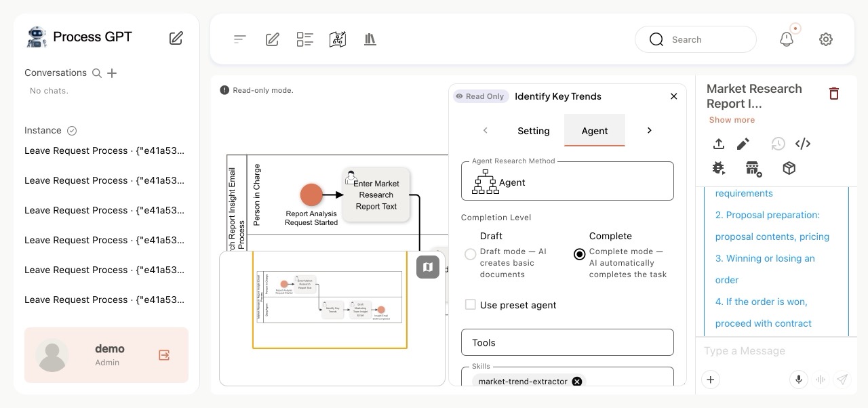Click the Instance check-circle icon
This screenshot has width=868, height=408.
click(72, 131)
